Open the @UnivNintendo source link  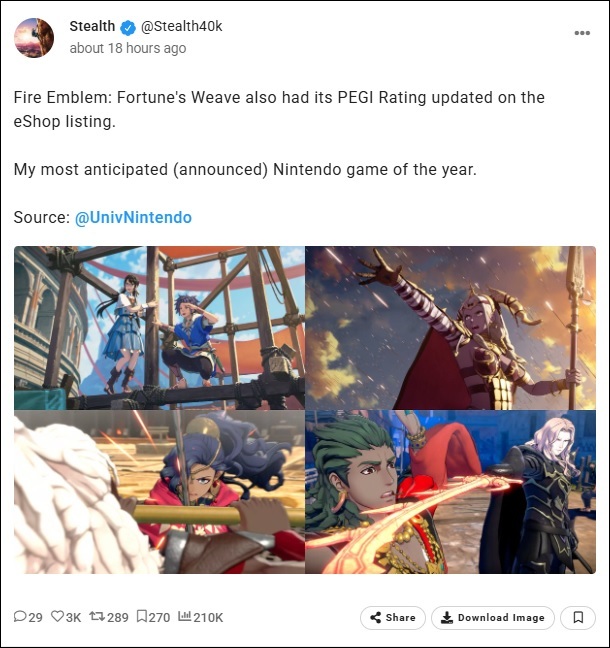pos(133,217)
